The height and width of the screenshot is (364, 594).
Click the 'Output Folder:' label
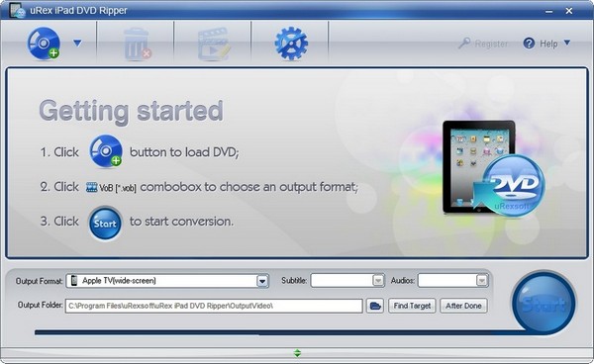(x=41, y=305)
